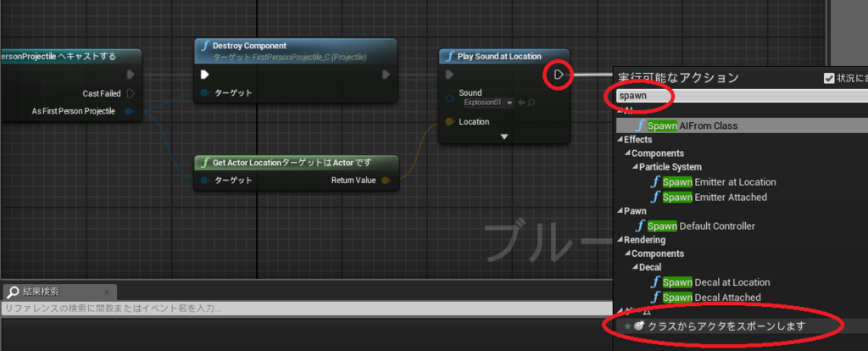The image size is (868, 351).
Task: Click function icon of Spawn Emitter Attached
Action: coord(657,197)
